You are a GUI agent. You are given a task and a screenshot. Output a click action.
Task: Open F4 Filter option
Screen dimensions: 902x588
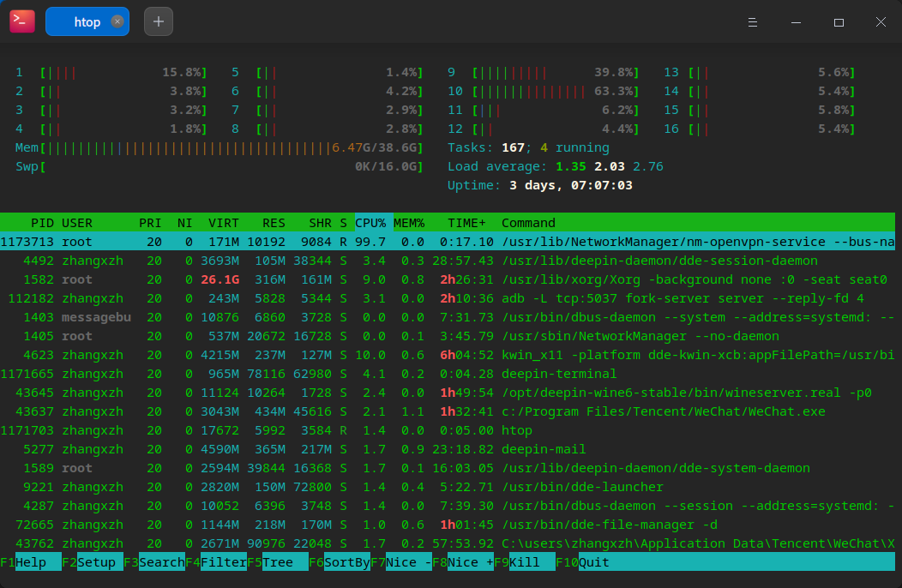223,562
